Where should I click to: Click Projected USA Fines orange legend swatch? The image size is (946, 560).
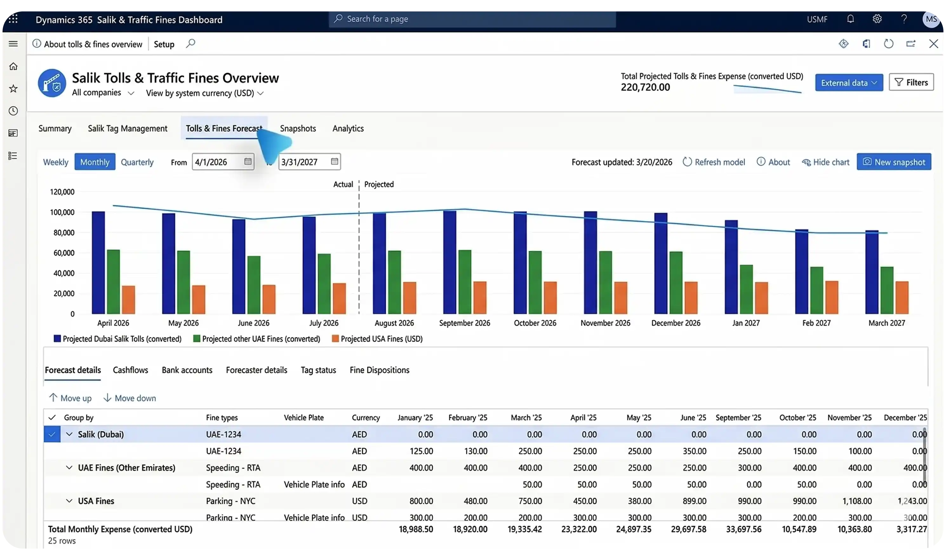point(335,338)
